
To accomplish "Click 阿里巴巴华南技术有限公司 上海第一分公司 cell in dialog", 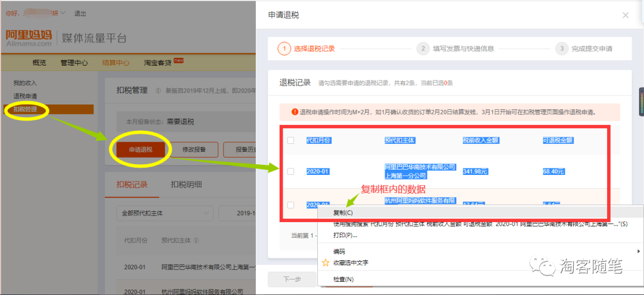I will 420,171.
